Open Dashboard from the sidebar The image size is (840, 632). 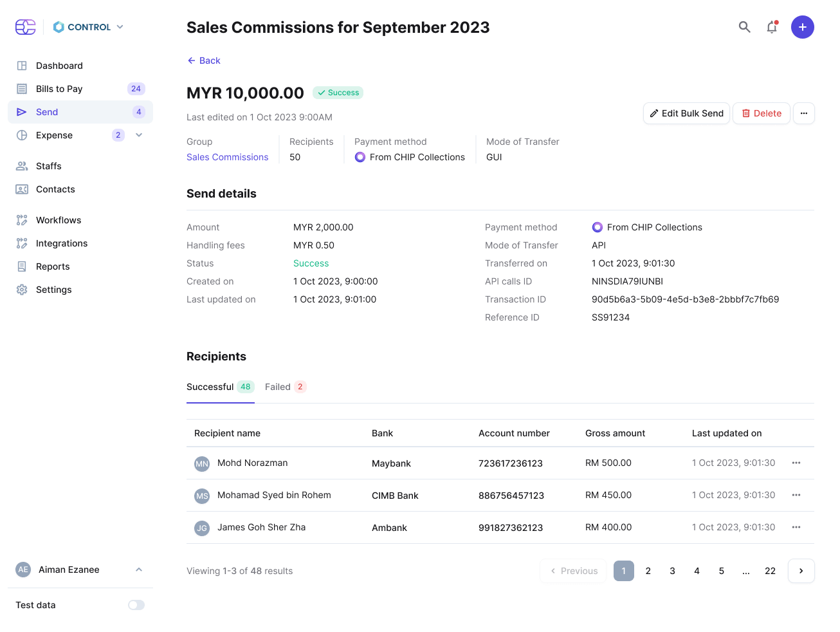(59, 66)
